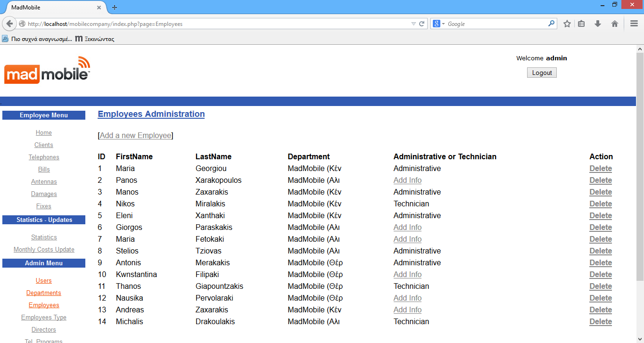Click the page vertical scrollbar thumb
The width and height of the screenshot is (644, 343).
(x=640, y=167)
